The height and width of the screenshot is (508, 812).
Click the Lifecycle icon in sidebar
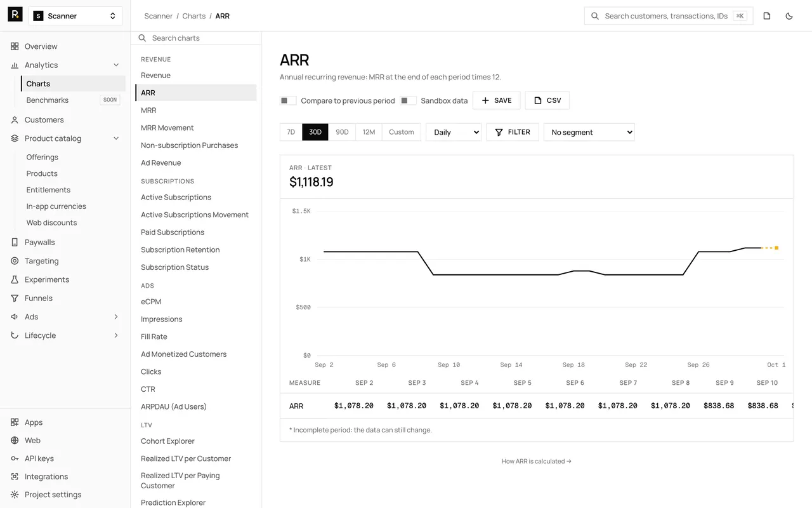(15, 335)
